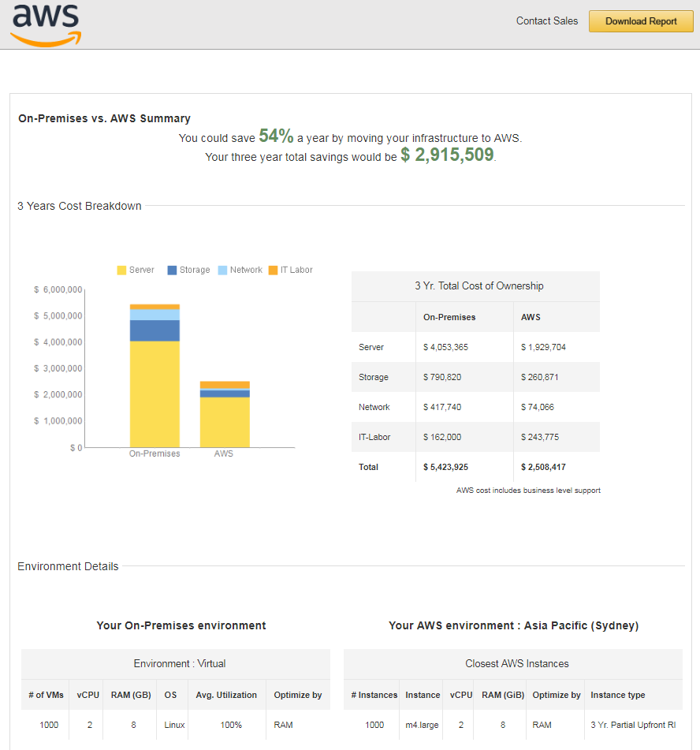
Task: Click Your AWS environment Asia Pacific (Sydney) heading
Action: tap(513, 625)
